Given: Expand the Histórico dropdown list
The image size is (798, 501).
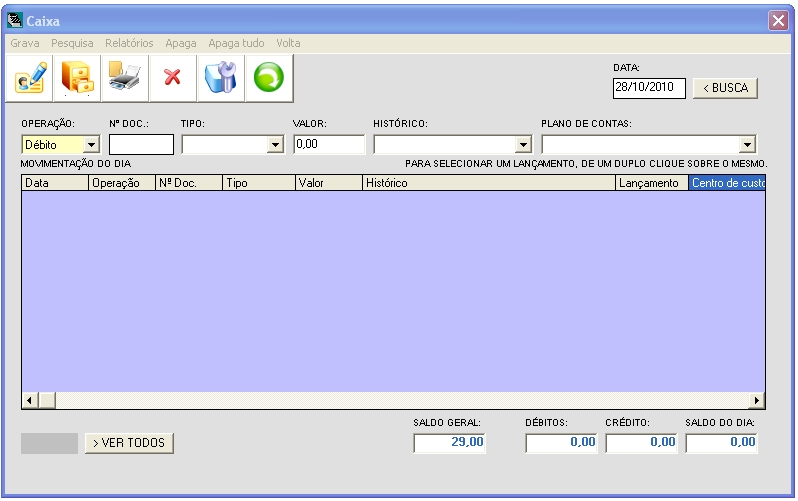Looking at the screenshot, I should point(523,145).
